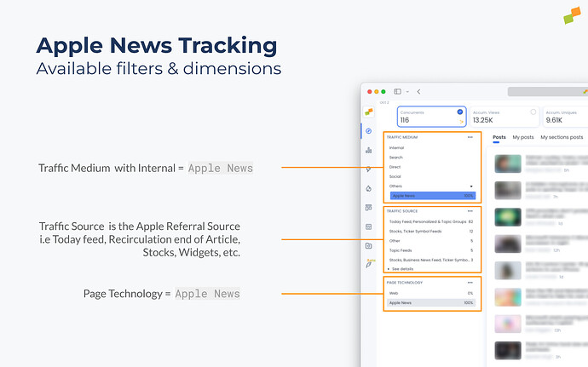This screenshot has height=367, width=588.
Task: Expand the Others row dropdown arrow
Action: coord(471,186)
